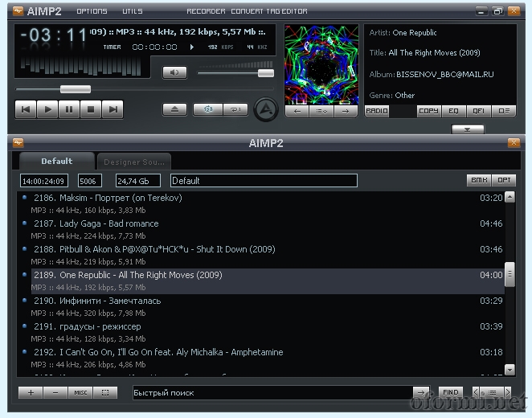This screenshot has width=532, height=418.
Task: Open the visualization list menu below the artwork
Action: pyautogui.click(x=321, y=112)
